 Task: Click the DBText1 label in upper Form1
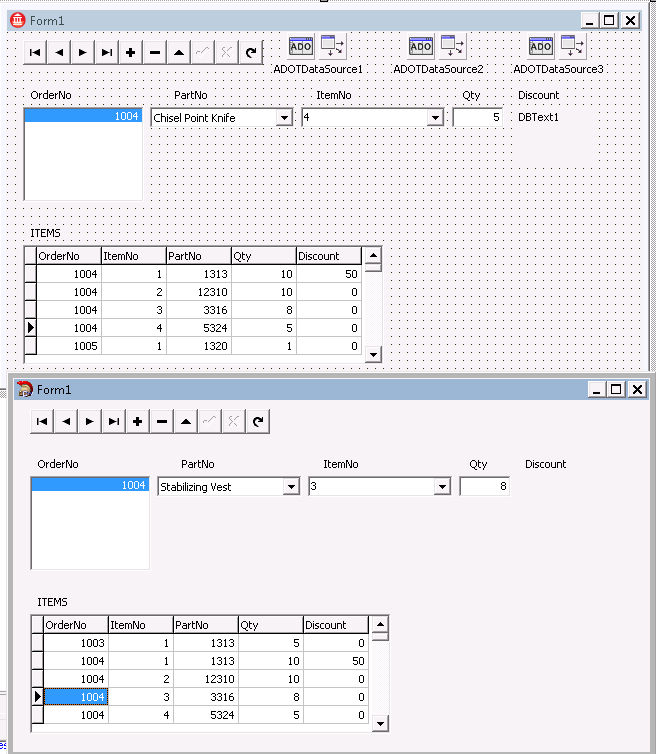tap(538, 117)
